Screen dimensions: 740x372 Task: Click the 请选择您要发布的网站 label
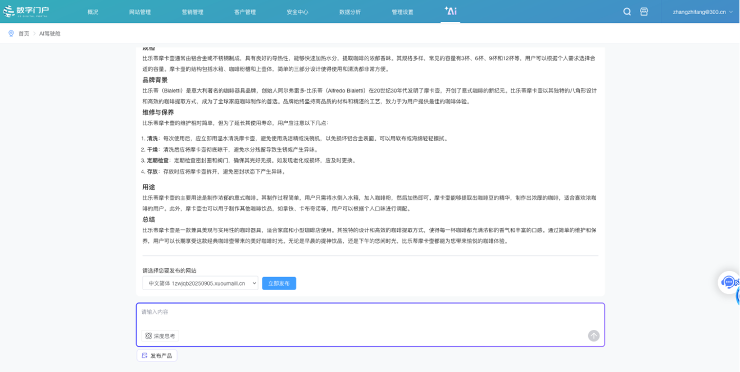(169, 271)
